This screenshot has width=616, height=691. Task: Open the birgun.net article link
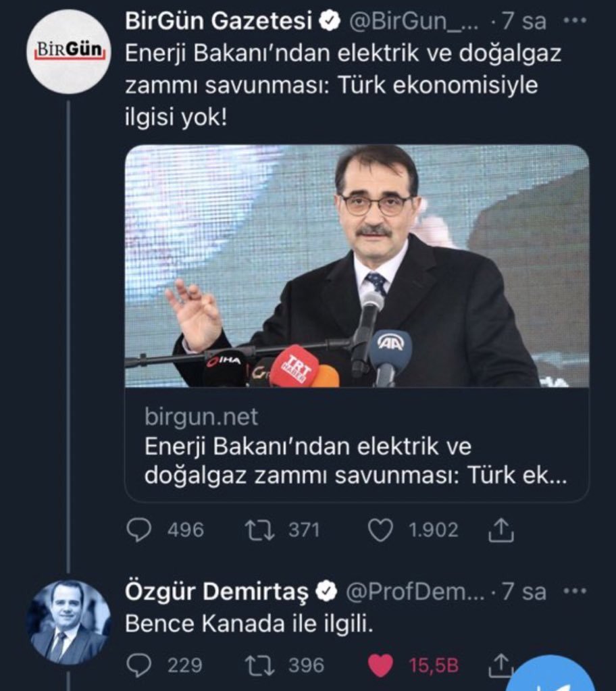point(356,447)
